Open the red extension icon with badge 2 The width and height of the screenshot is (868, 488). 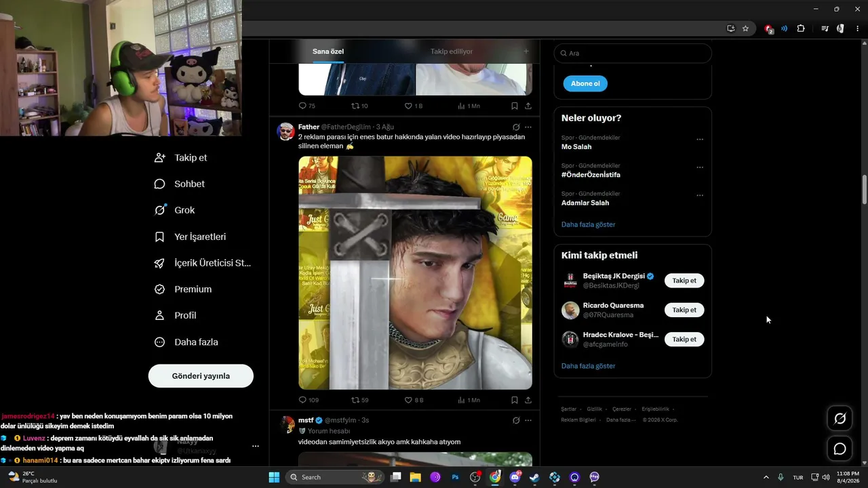pyautogui.click(x=768, y=29)
